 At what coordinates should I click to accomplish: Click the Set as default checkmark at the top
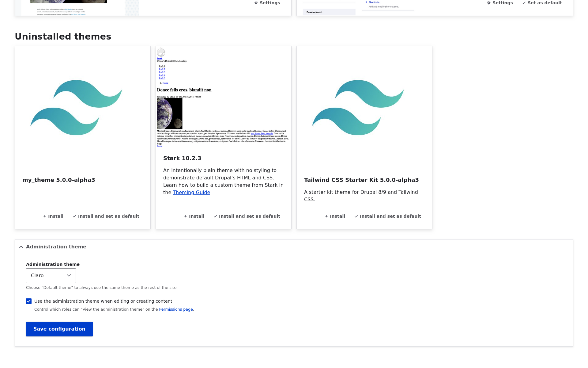[542, 3]
